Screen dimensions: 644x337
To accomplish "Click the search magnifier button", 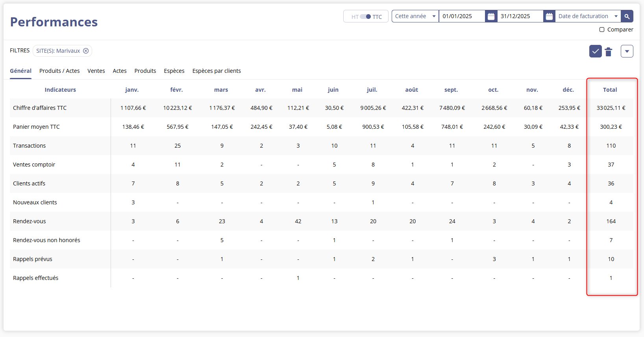I will tap(627, 16).
